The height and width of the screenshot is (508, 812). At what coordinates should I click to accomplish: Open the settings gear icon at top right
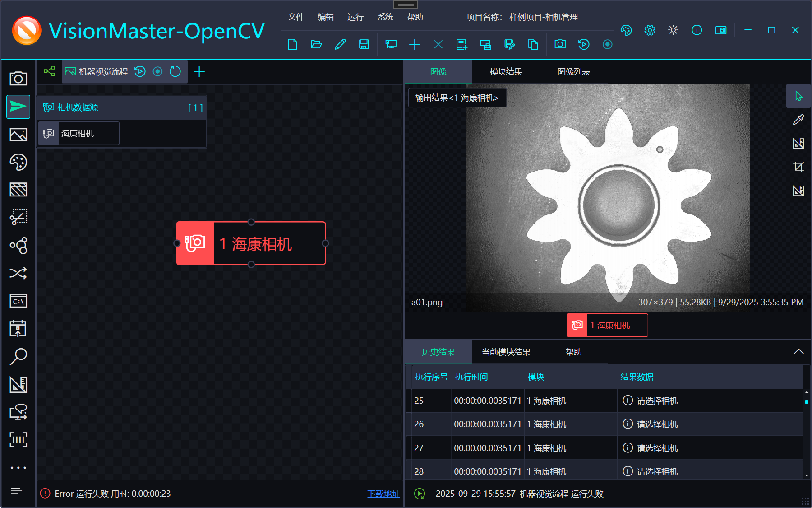pos(650,30)
